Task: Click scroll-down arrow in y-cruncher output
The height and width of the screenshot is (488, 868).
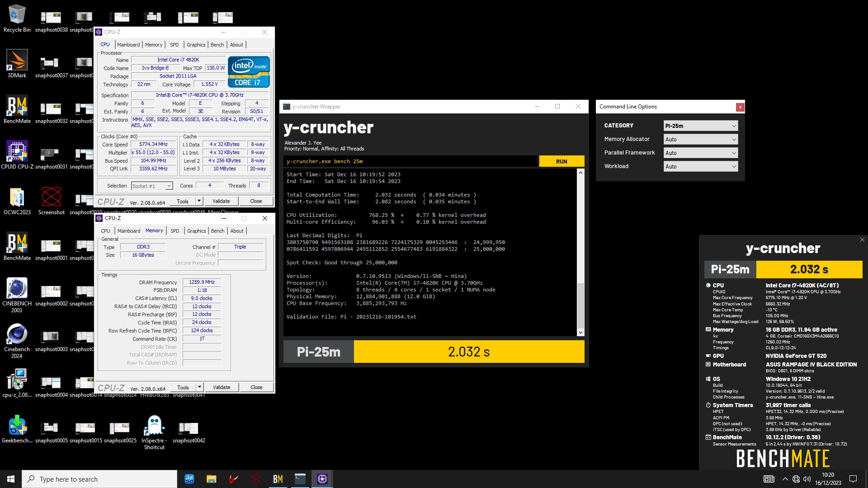Action: 581,333
